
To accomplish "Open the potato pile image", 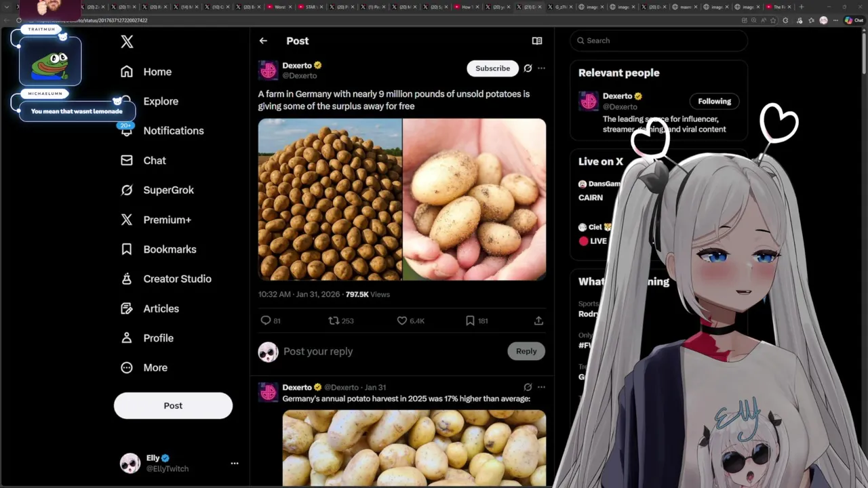I will tap(330, 199).
